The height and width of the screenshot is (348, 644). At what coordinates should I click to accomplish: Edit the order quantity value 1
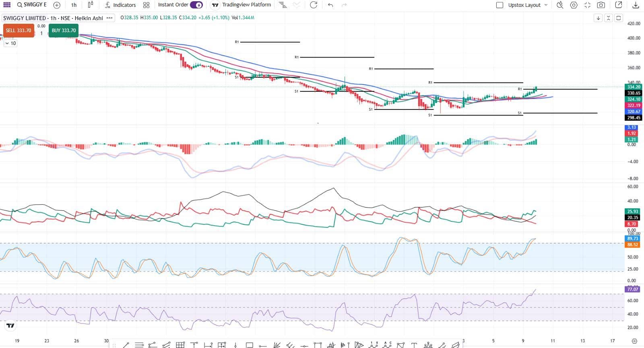(41, 33)
